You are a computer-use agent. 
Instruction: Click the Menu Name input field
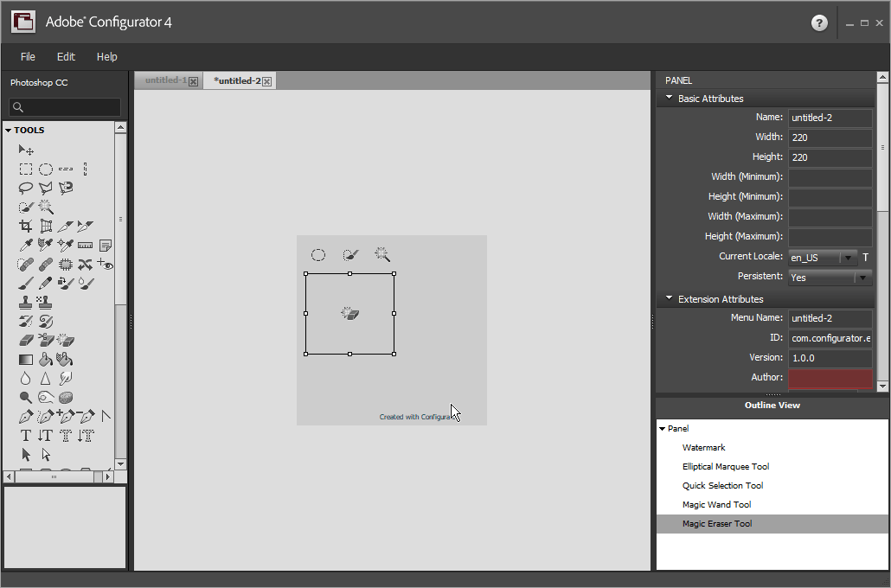[x=830, y=318]
